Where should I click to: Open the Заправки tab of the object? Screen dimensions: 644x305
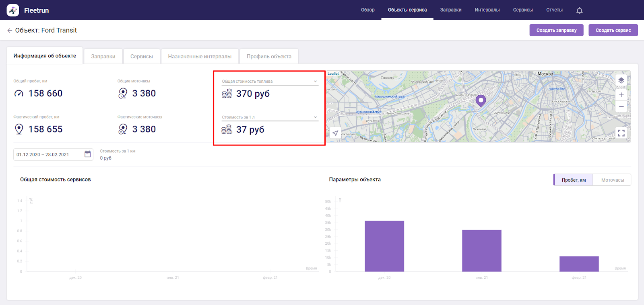(x=103, y=57)
